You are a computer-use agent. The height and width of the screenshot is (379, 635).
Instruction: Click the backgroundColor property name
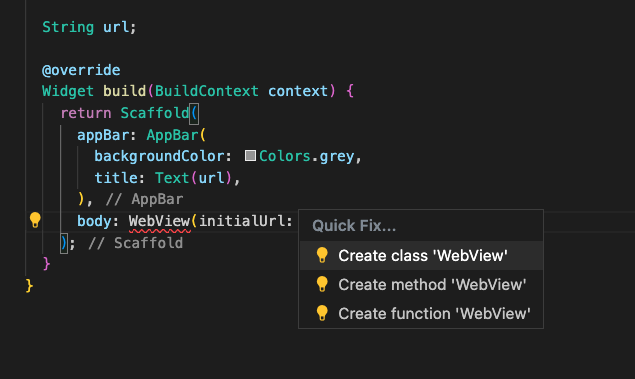[160, 156]
